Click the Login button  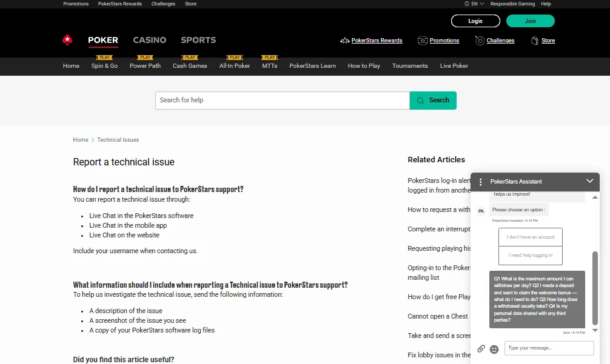(x=475, y=21)
